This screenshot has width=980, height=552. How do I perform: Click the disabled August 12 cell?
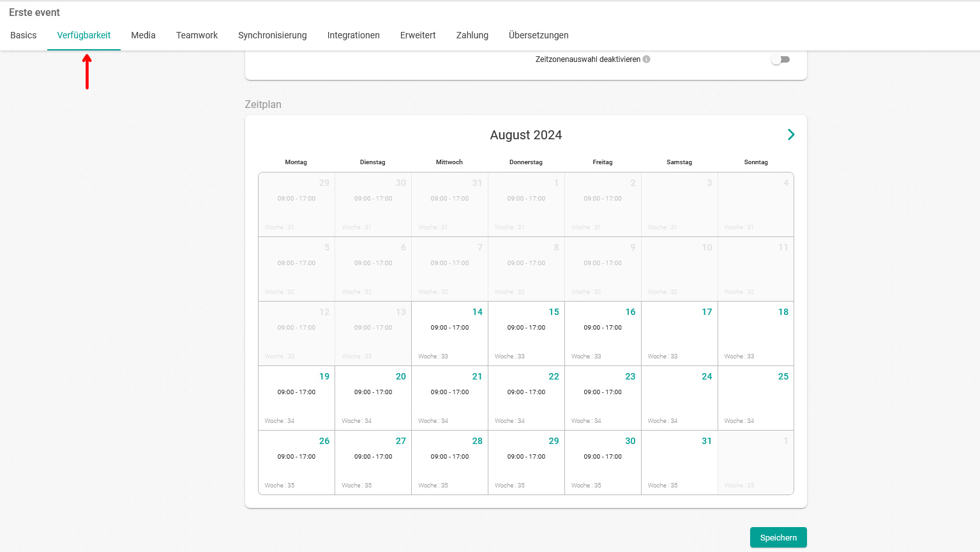(x=296, y=333)
